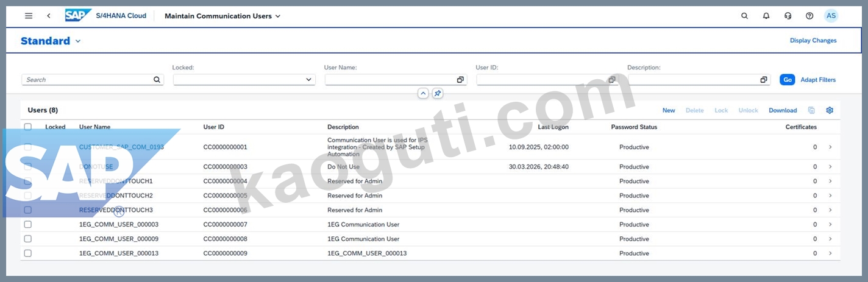Open table settings gear icon

(830, 110)
